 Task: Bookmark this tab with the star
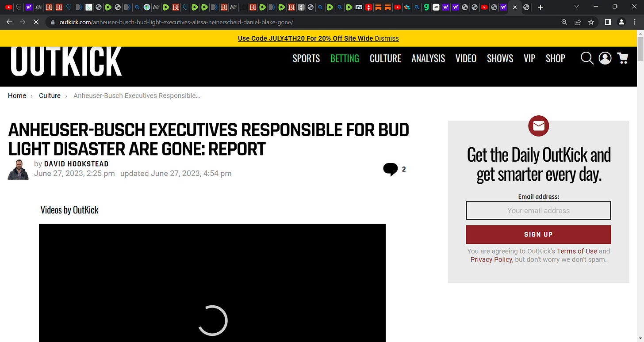click(591, 22)
